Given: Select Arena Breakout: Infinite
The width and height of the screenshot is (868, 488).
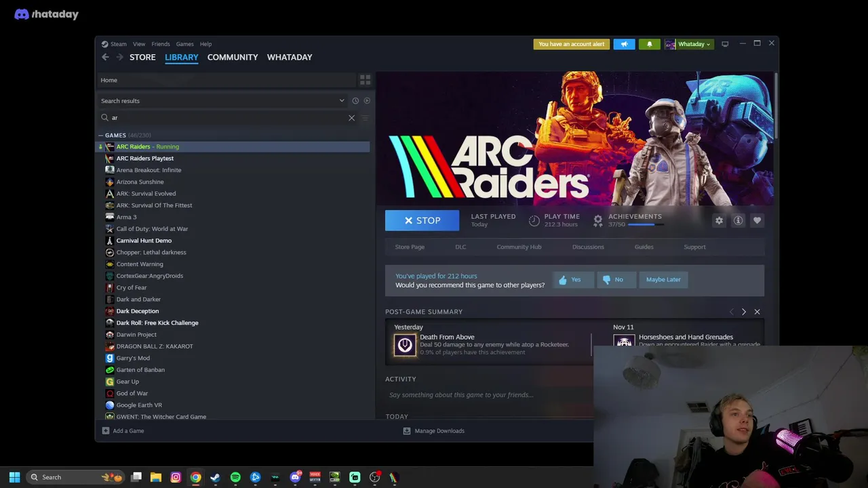Looking at the screenshot, I should tap(149, 170).
